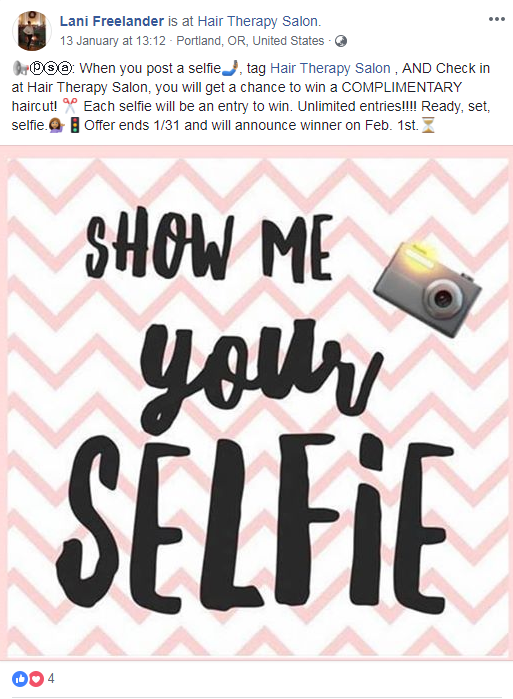The width and height of the screenshot is (513, 699).
Task: Click the woman gesturing emoji after selfie
Action: pos(57,125)
